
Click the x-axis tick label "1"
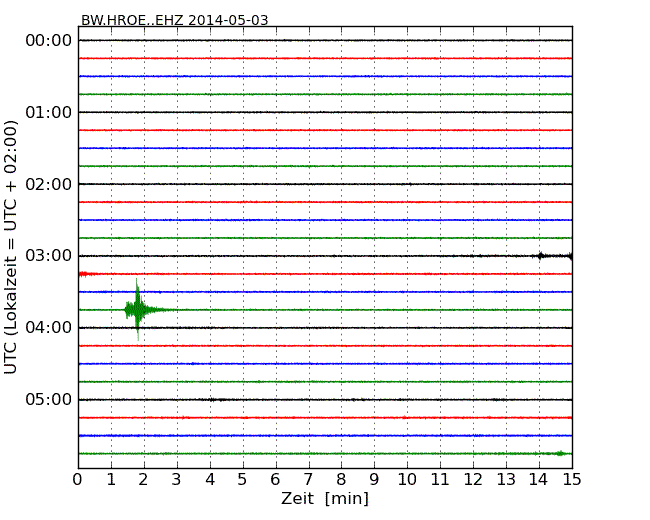[x=111, y=480]
